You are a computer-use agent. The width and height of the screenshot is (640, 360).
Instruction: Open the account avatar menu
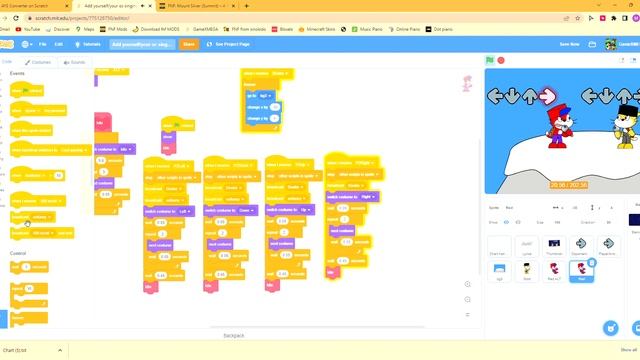pyautogui.click(x=621, y=44)
